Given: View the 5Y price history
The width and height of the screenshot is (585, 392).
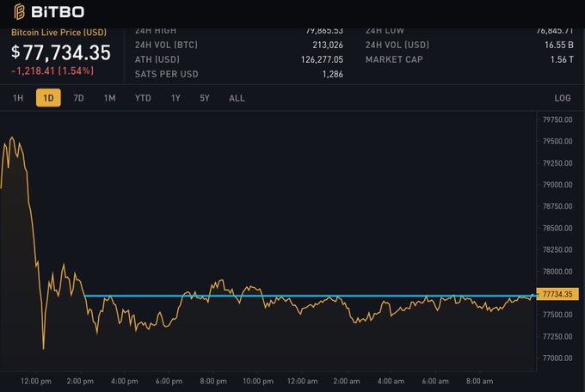Looking at the screenshot, I should coord(205,98).
